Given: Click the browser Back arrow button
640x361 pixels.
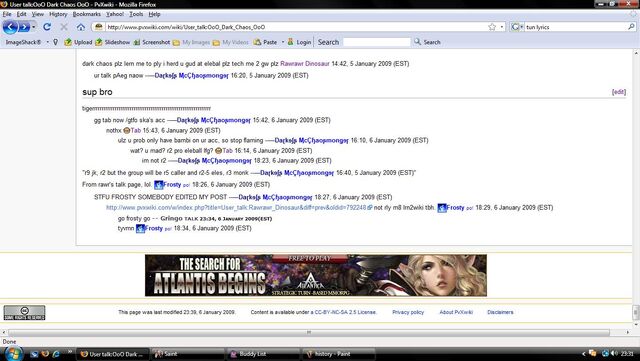Looking at the screenshot, I should click(x=10, y=27).
